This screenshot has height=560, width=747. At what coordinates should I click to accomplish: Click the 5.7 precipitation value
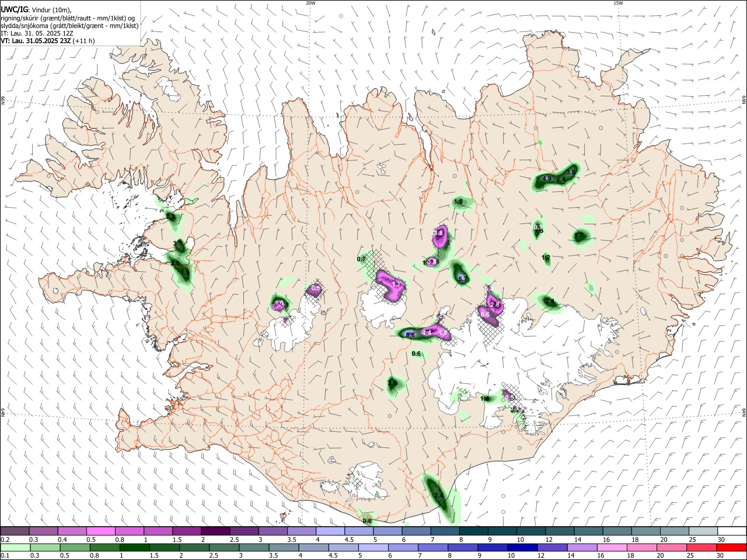point(463,280)
